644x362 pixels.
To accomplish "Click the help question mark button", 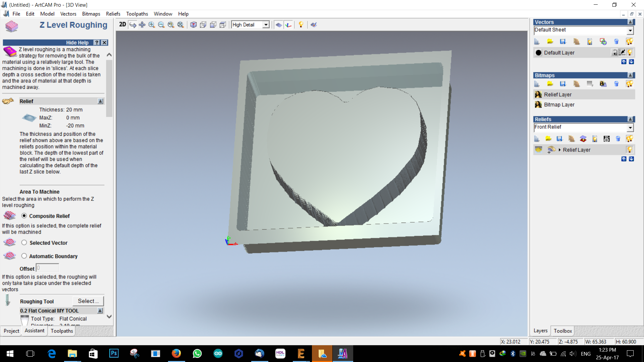I will click(x=97, y=43).
